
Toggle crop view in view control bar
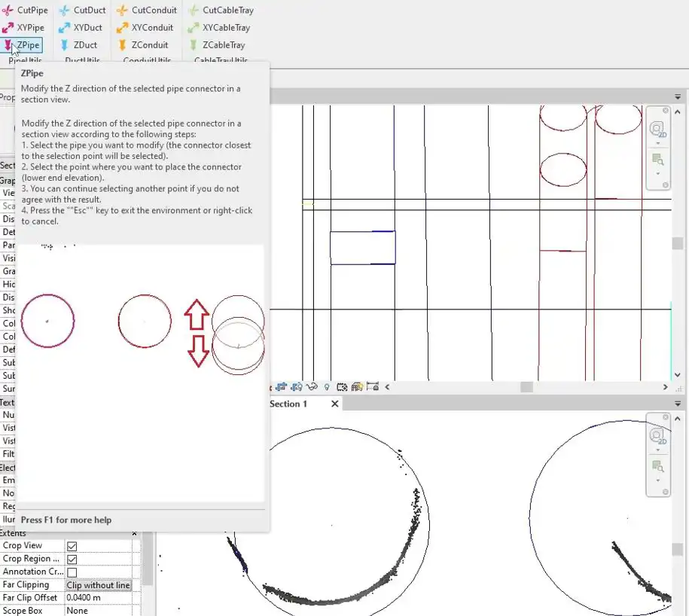pos(281,387)
